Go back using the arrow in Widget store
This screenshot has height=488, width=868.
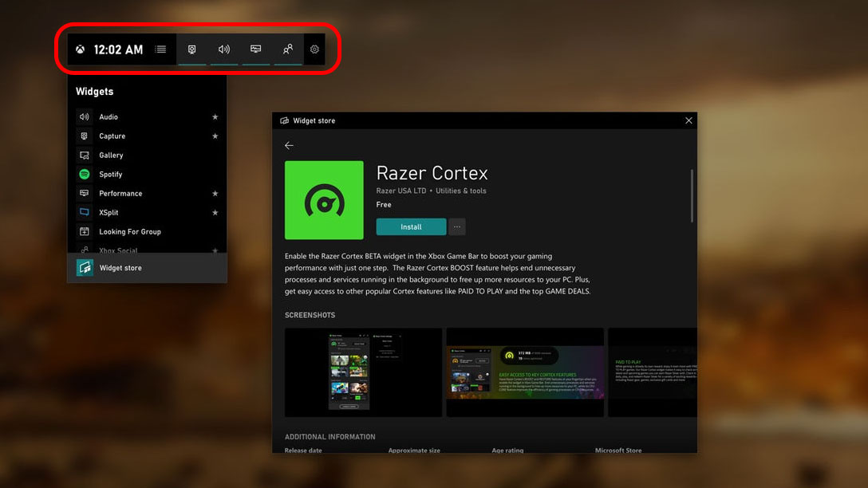pyautogui.click(x=289, y=145)
